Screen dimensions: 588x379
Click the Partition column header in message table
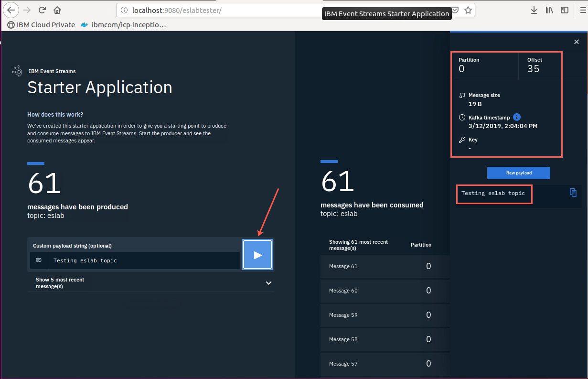[421, 245]
